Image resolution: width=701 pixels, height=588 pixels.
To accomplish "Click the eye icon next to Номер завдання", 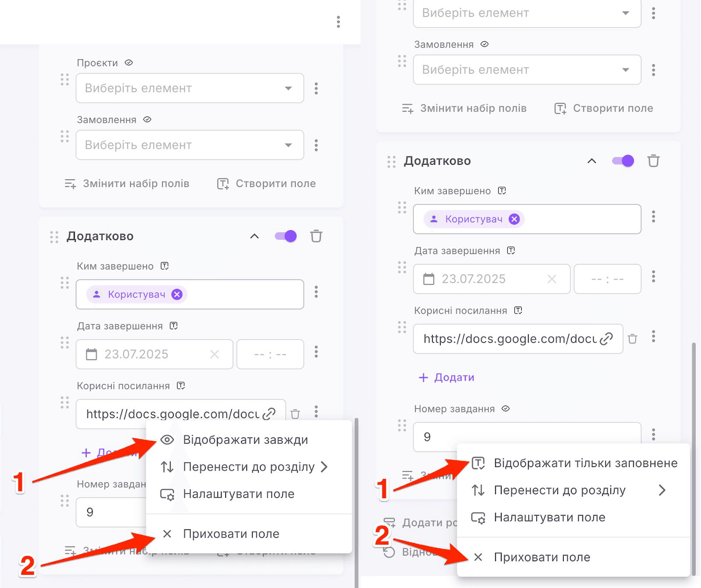I will click(x=506, y=409).
